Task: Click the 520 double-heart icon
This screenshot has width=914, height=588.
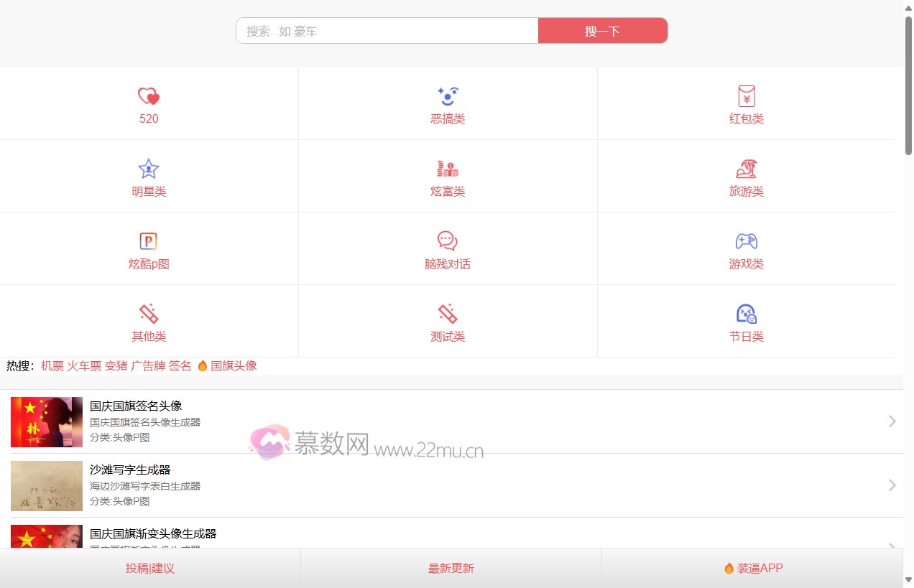Action: 149,96
